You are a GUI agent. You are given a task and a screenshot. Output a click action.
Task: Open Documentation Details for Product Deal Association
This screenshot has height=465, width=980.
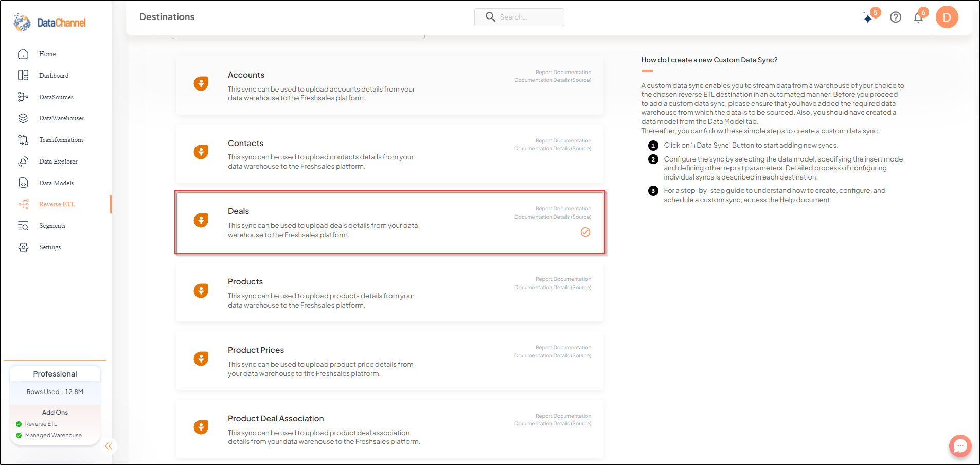(x=553, y=424)
